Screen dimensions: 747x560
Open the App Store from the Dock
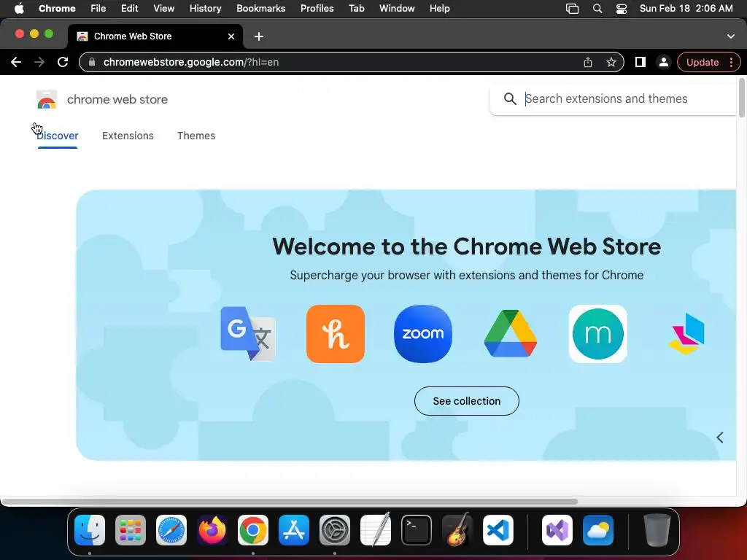tap(294, 529)
